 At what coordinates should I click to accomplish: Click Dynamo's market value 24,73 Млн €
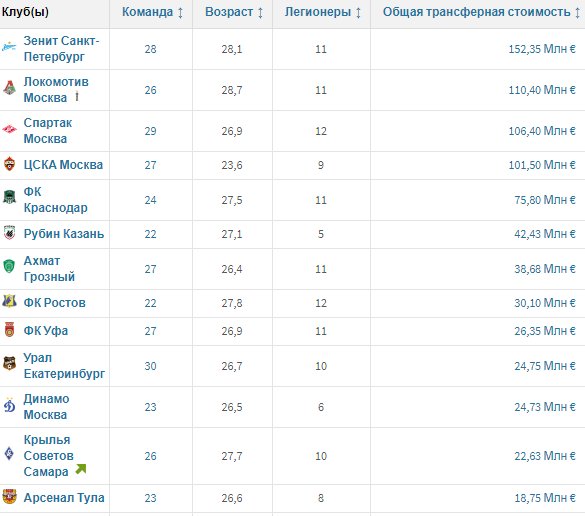pyautogui.click(x=545, y=407)
